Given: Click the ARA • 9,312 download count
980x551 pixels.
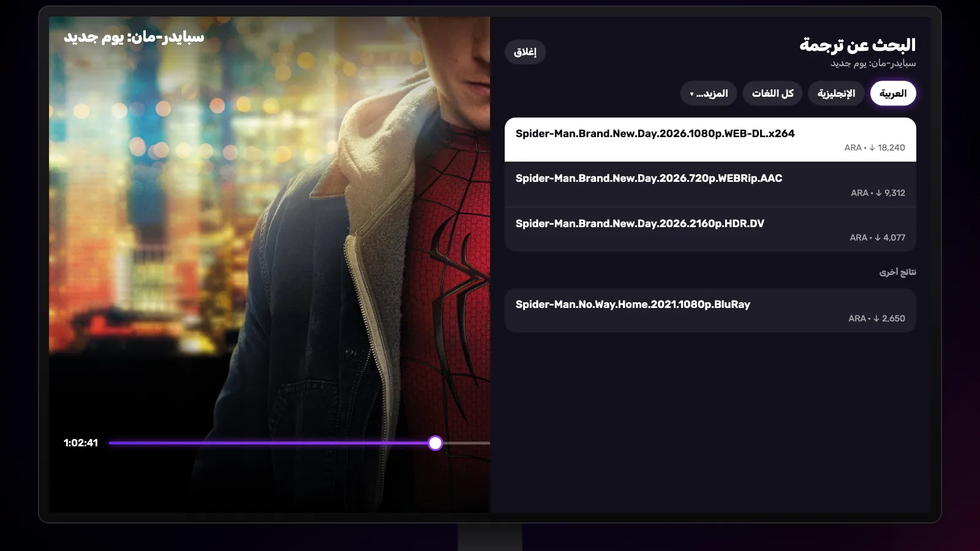Looking at the screenshot, I should point(878,193).
